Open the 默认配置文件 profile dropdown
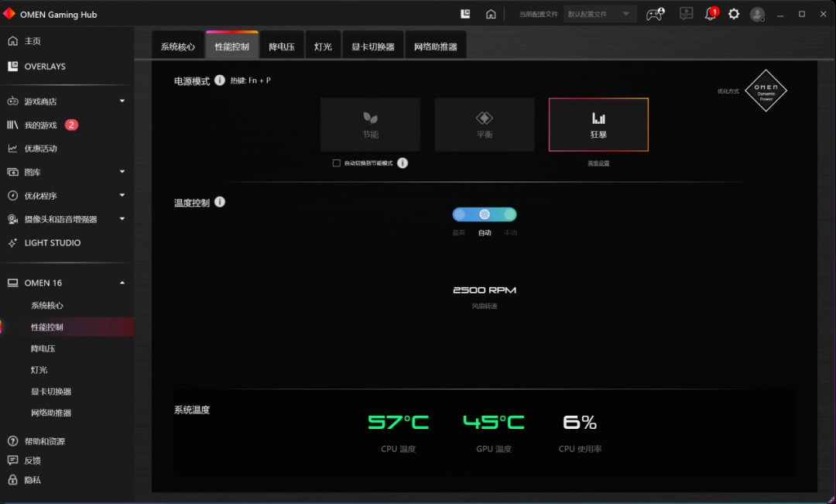The width and height of the screenshot is (836, 504). pyautogui.click(x=600, y=14)
